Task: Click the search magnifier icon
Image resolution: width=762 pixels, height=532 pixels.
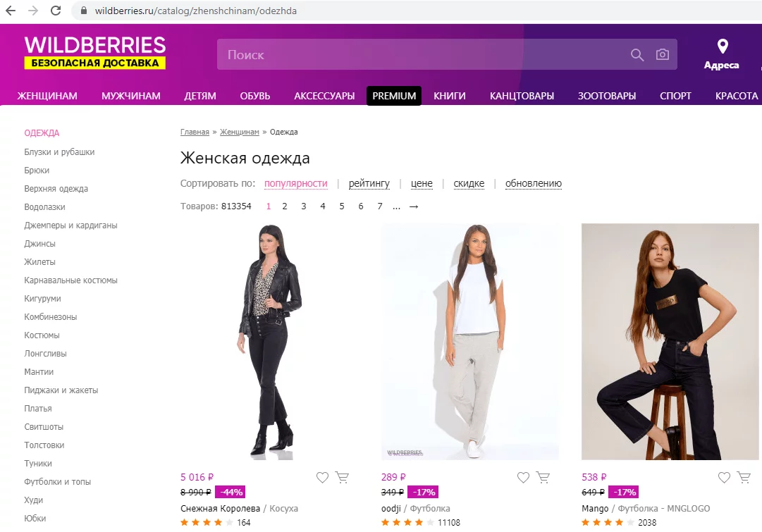Action: 637,55
